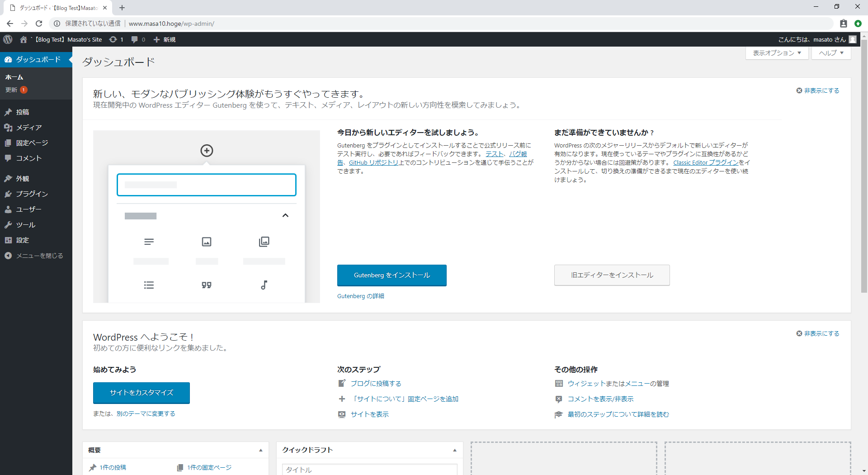The image size is (868, 475).
Task: Click the paragraph block icon in Gutenberg preview
Action: pyautogui.click(x=149, y=242)
